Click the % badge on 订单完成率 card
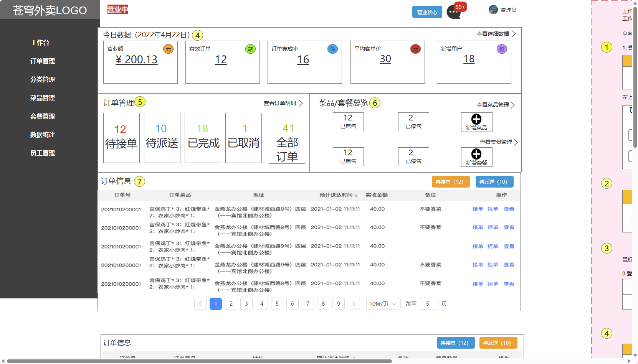 click(x=332, y=49)
